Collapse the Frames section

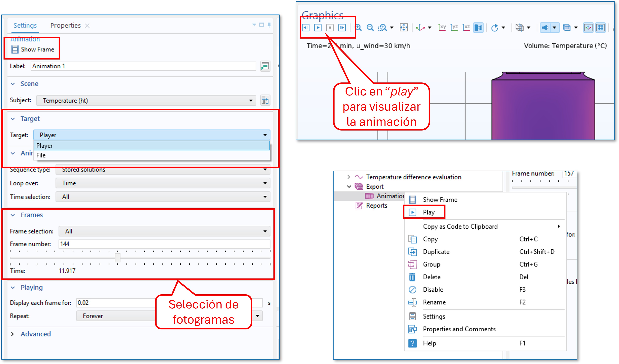13,215
